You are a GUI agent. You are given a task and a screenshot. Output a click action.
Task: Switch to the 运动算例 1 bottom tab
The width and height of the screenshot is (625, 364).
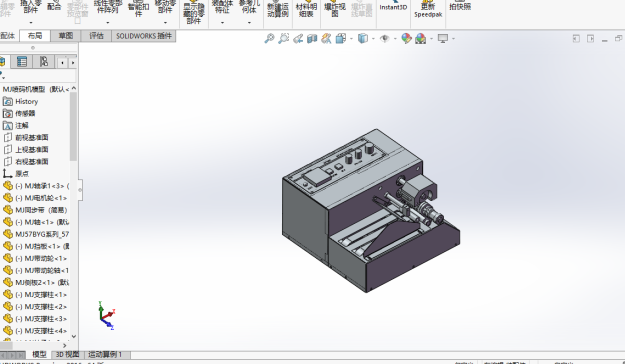[x=105, y=354]
